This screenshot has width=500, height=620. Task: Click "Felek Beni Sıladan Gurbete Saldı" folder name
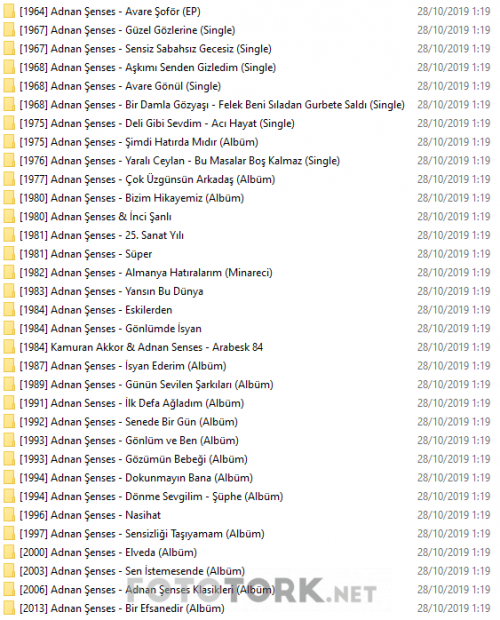pos(292,104)
